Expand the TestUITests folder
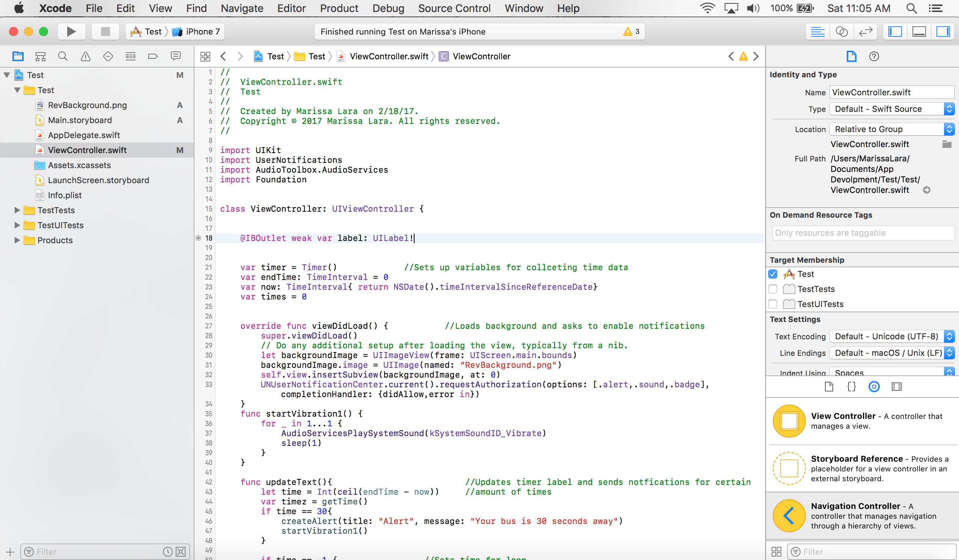Image resolution: width=959 pixels, height=560 pixels. [x=17, y=225]
